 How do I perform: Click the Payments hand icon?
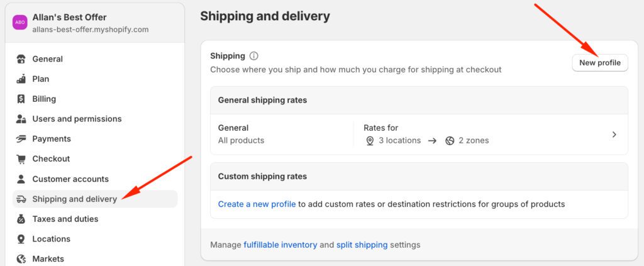(x=21, y=139)
